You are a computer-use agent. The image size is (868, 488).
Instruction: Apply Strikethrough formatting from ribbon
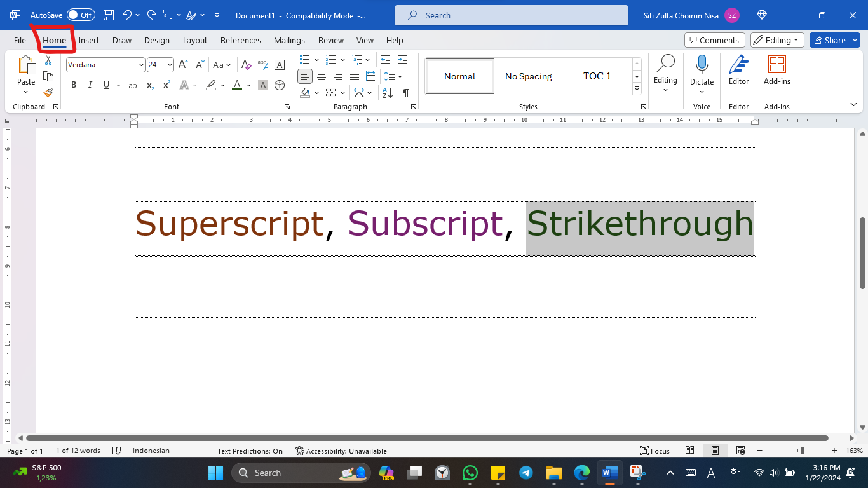(133, 85)
